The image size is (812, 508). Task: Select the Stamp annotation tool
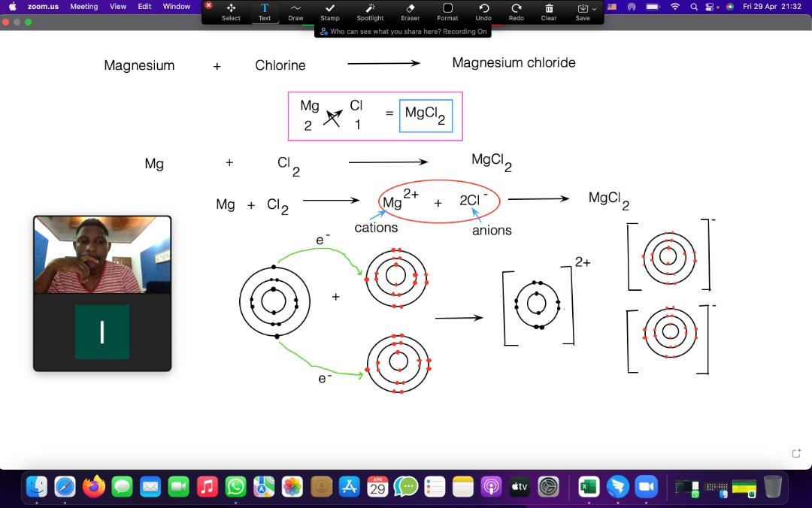point(329,11)
